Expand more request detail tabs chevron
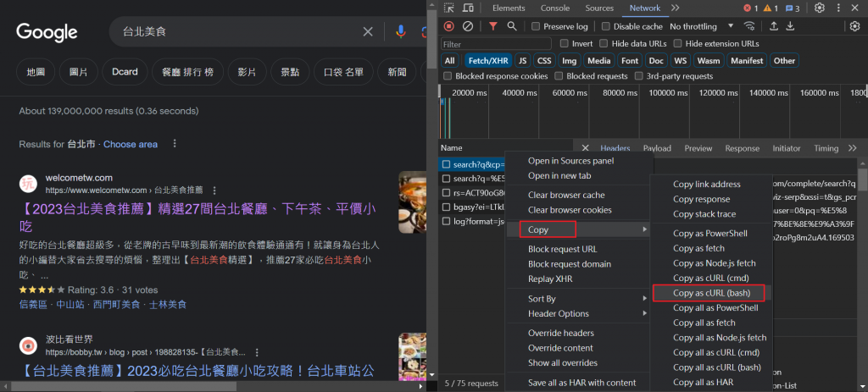Image resolution: width=868 pixels, height=392 pixels. click(853, 148)
